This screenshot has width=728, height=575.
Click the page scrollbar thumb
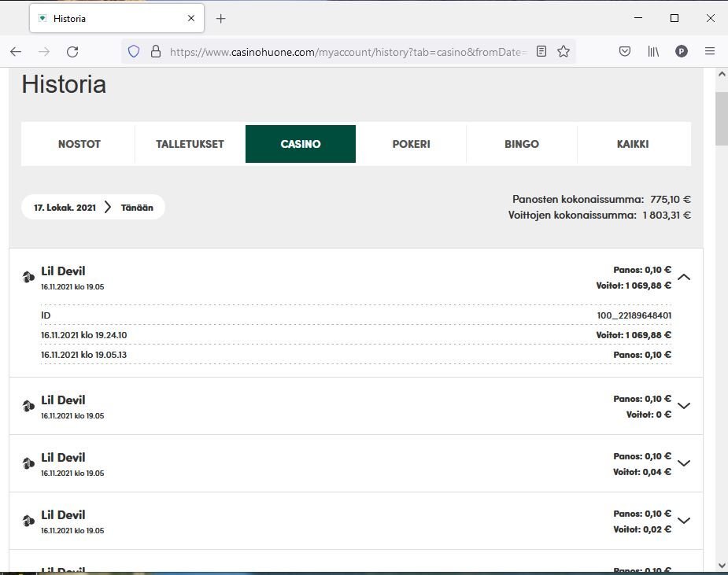pos(722,119)
